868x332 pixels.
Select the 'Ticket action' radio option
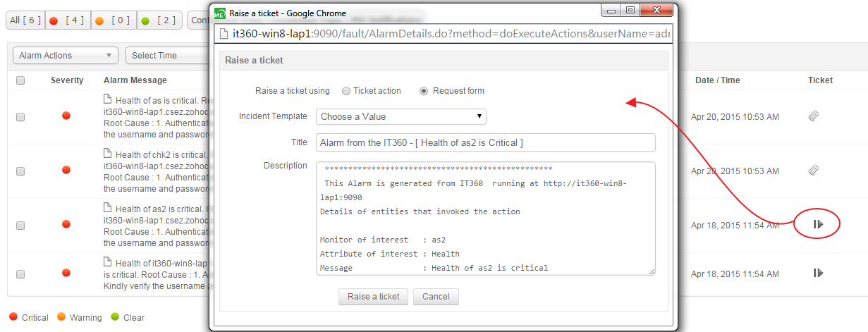(346, 91)
